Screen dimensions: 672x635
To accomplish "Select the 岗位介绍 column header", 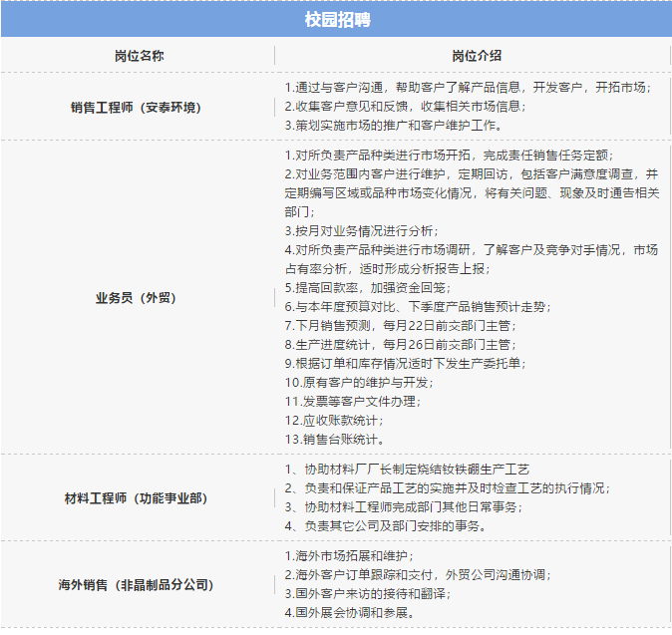I will tap(475, 56).
